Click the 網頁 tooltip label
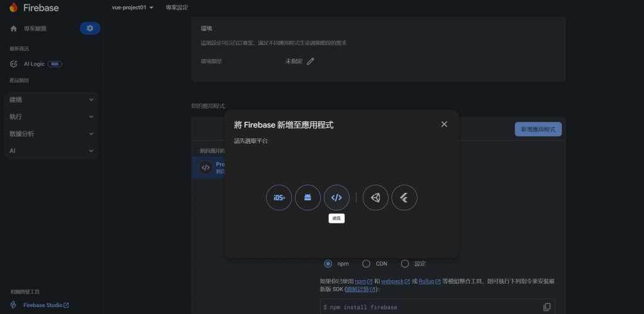This screenshot has height=314, width=644. coord(337,219)
